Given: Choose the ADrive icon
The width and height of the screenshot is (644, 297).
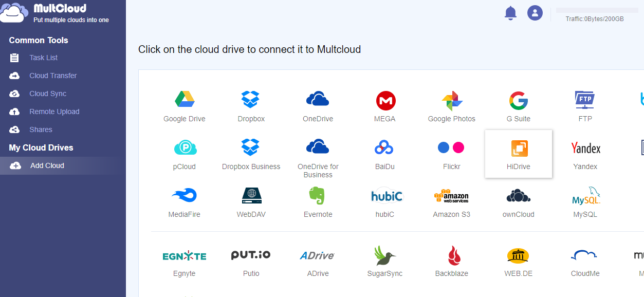Looking at the screenshot, I should (x=317, y=255).
